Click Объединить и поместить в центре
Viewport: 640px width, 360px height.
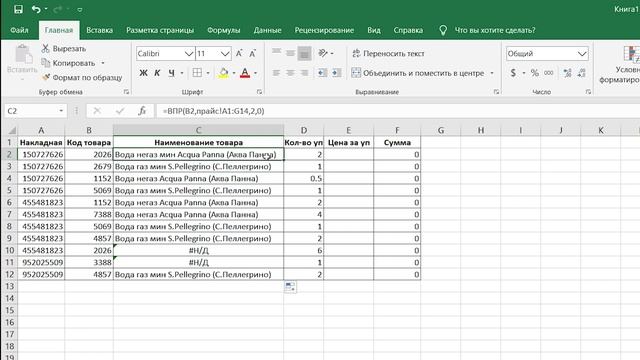click(x=418, y=73)
